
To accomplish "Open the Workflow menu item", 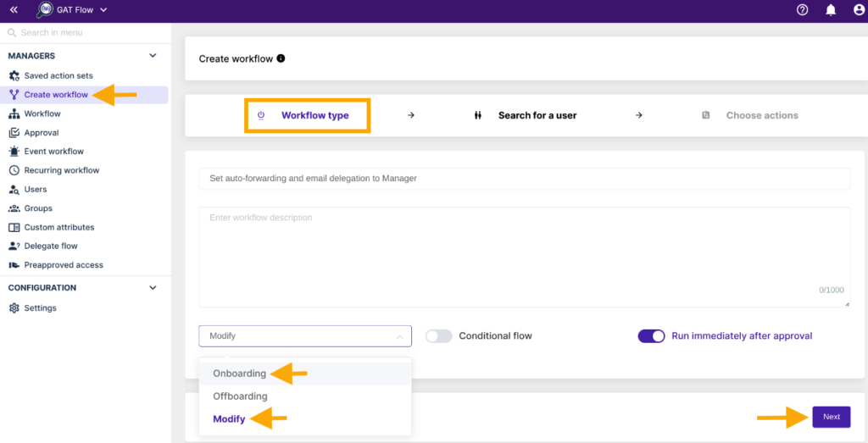I will click(42, 114).
